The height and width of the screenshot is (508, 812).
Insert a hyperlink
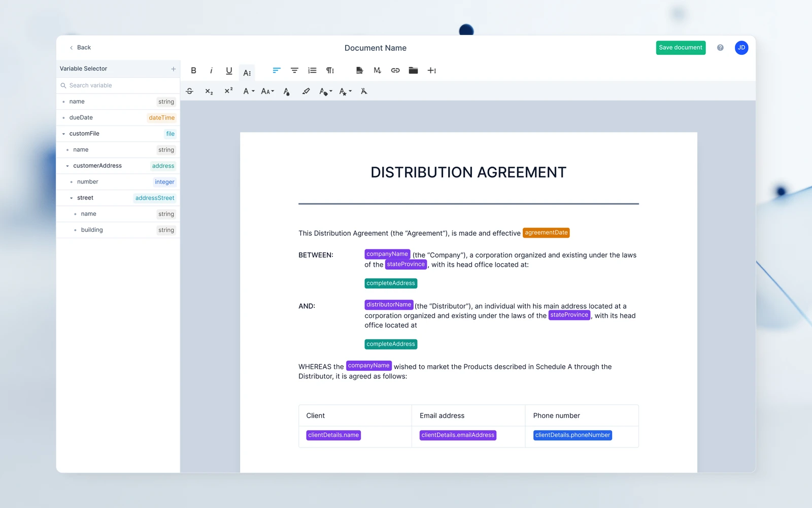(395, 71)
